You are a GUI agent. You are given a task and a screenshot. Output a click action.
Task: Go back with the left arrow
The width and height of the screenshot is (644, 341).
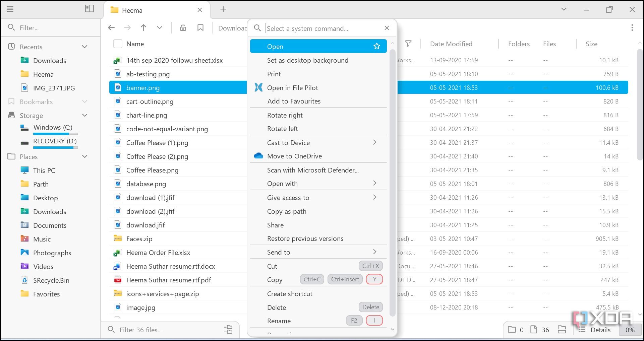[x=111, y=28]
